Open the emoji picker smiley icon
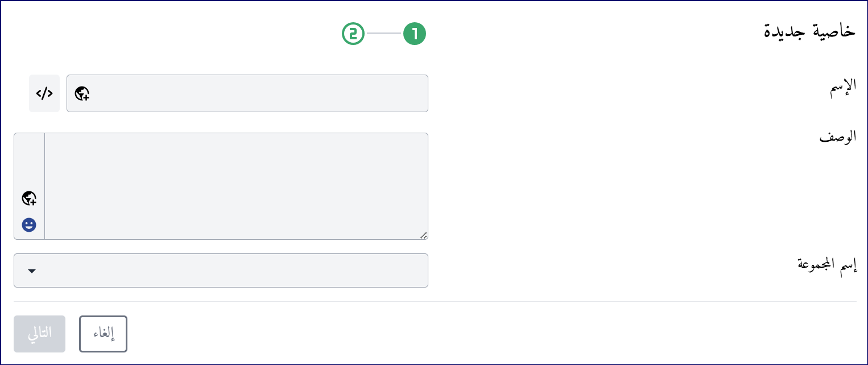Screen dimensions: 868x365 click(x=29, y=225)
